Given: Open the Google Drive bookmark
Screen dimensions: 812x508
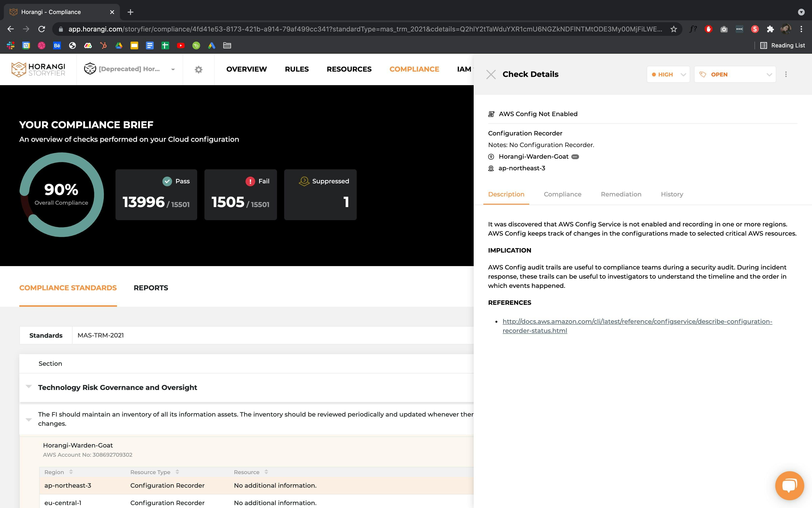Looking at the screenshot, I should pyautogui.click(x=119, y=45).
